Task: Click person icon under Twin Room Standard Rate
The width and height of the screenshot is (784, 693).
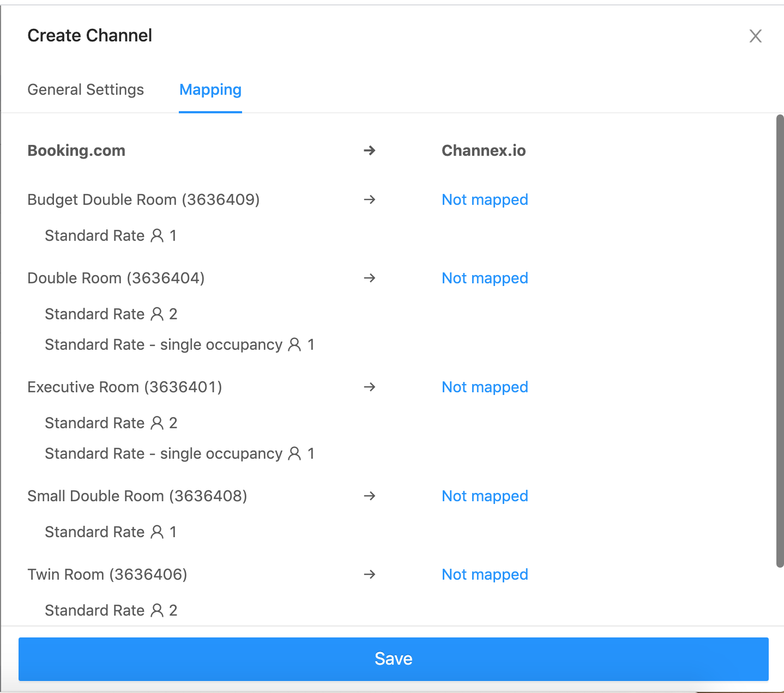Action: tap(157, 610)
